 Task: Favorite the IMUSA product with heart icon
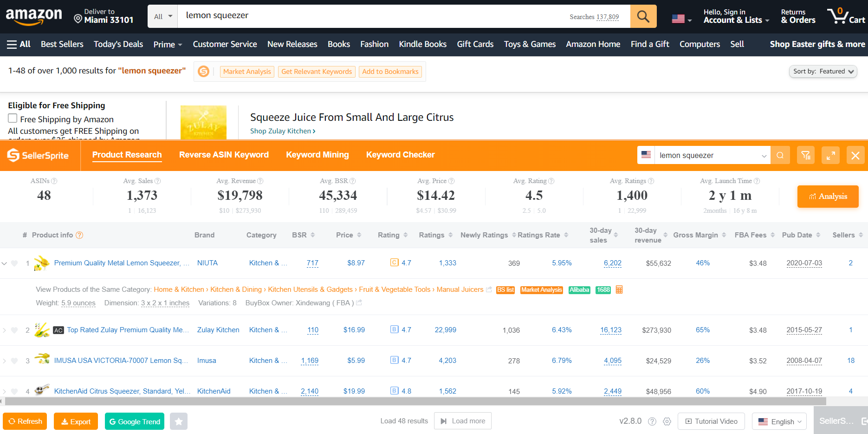click(14, 361)
